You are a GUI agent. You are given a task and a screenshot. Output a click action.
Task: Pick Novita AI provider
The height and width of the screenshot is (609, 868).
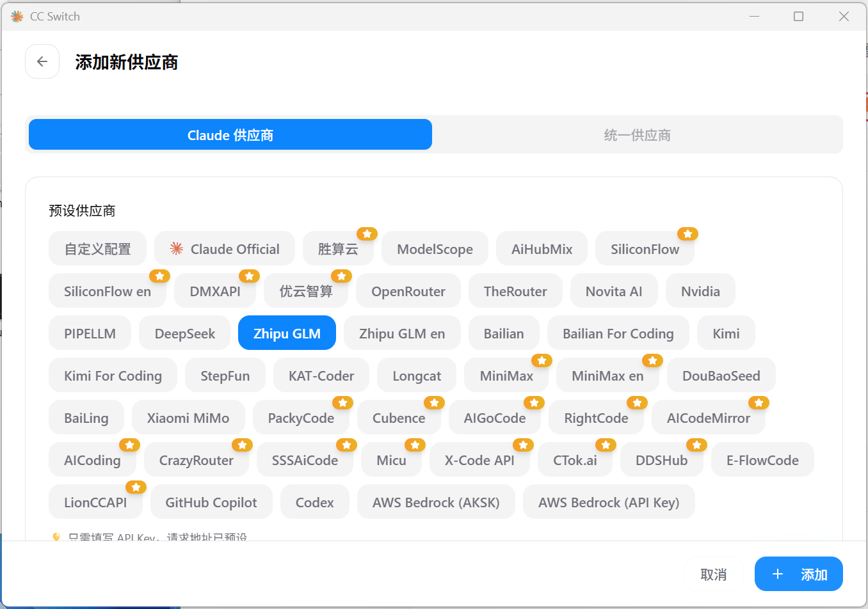click(x=614, y=290)
